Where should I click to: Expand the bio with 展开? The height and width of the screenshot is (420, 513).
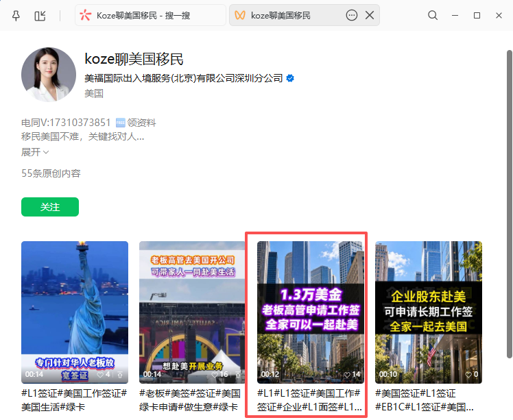(35, 152)
